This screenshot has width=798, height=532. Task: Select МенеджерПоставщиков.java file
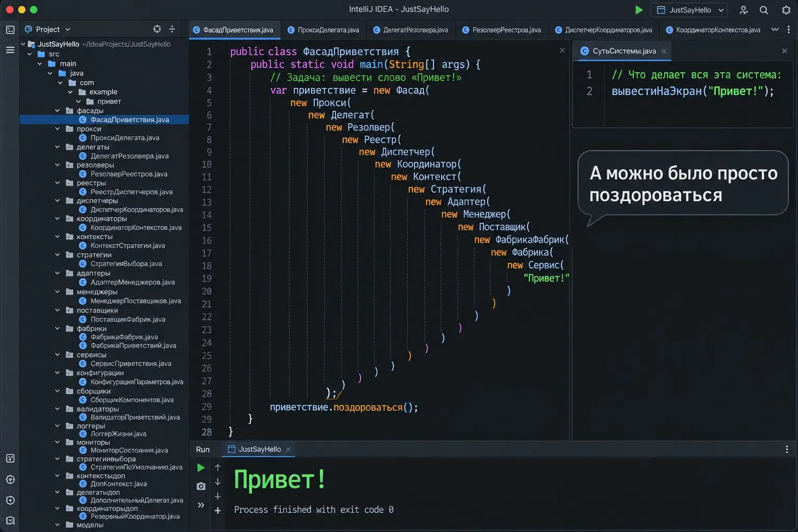click(136, 301)
